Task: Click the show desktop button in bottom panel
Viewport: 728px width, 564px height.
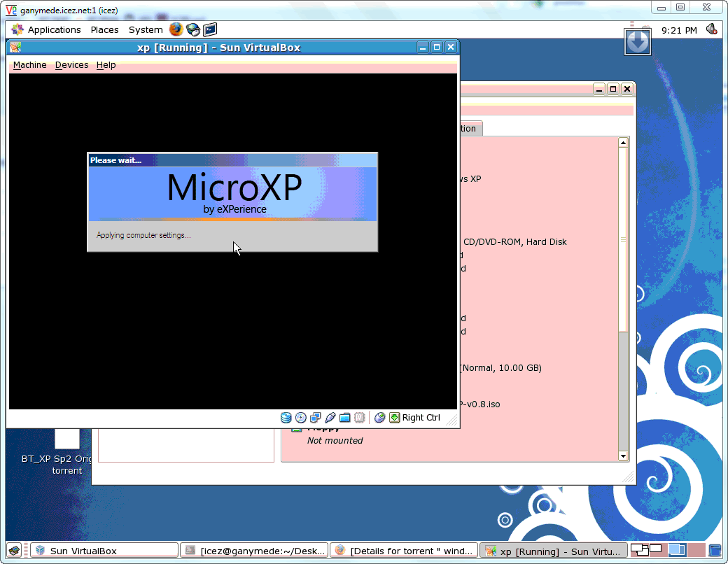Action: pos(14,551)
